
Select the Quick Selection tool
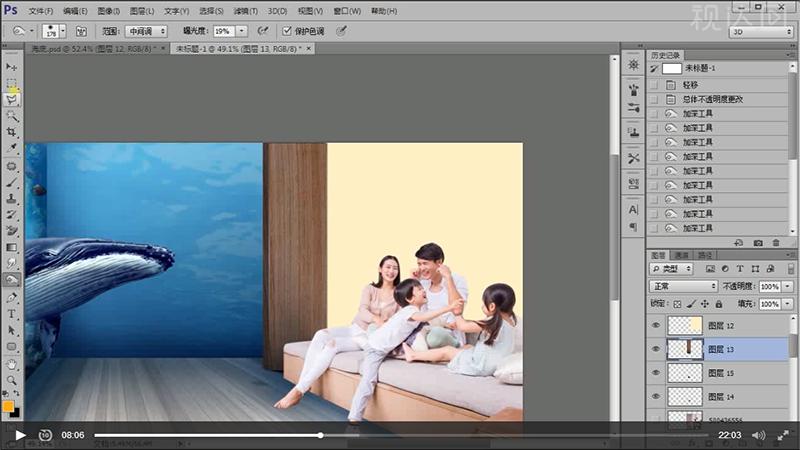[x=11, y=116]
